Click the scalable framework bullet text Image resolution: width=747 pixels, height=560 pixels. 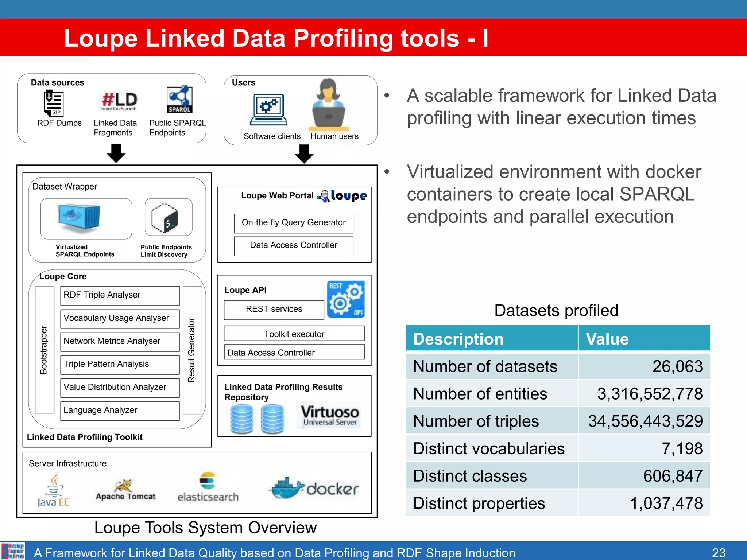[561, 107]
